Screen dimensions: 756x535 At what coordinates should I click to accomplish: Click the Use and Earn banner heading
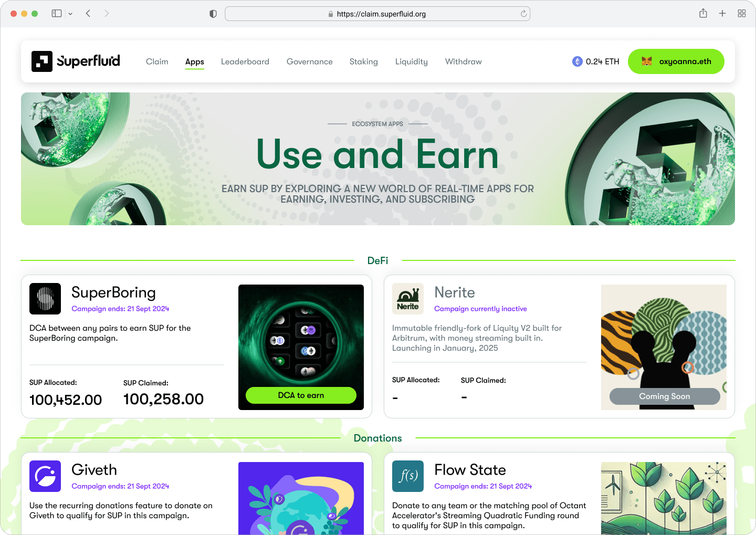pyautogui.click(x=377, y=154)
